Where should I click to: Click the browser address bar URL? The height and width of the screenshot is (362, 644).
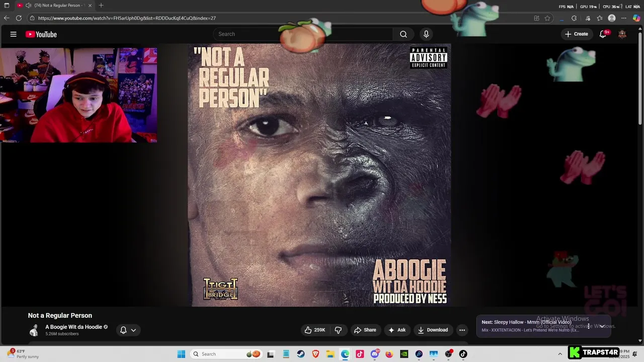[x=127, y=18]
